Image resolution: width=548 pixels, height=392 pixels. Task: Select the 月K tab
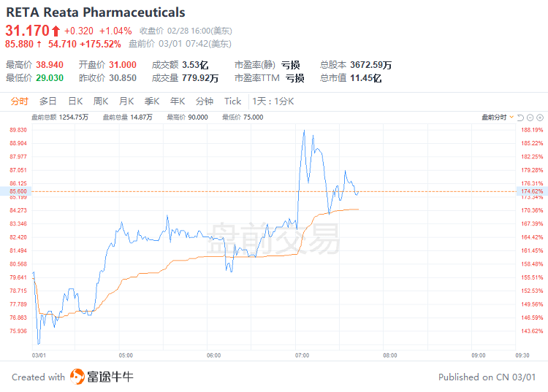point(126,101)
